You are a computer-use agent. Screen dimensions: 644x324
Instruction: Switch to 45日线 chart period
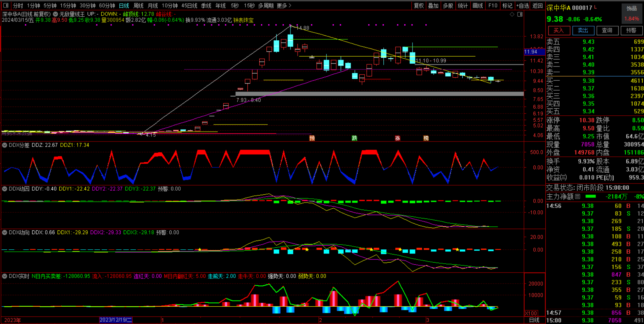189,5
